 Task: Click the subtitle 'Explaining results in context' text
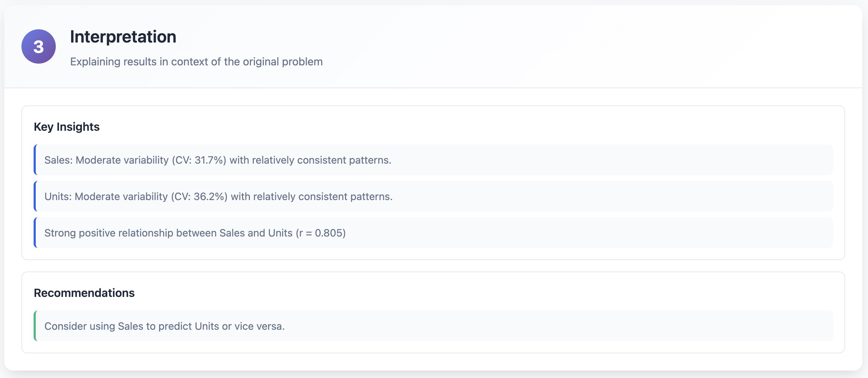pos(196,62)
